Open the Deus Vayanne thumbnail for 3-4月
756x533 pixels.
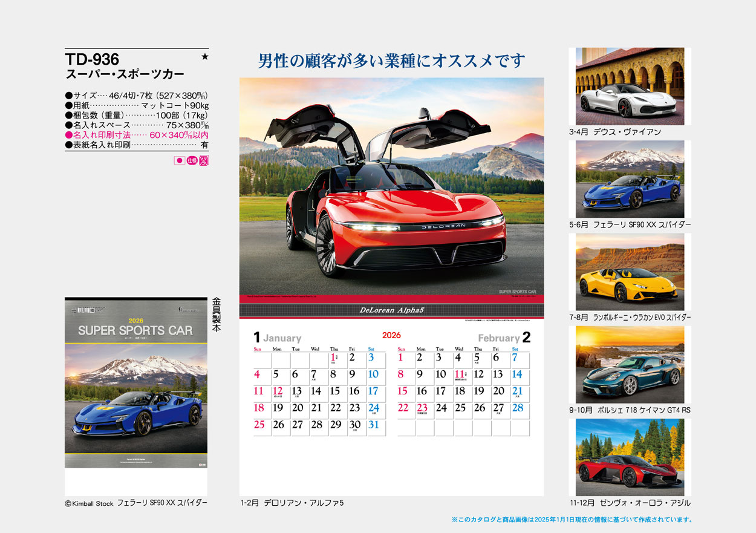point(630,86)
